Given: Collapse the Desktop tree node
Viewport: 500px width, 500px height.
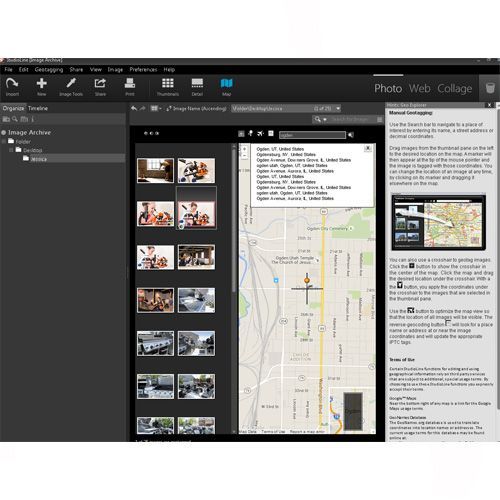Looking at the screenshot, I should pyautogui.click(x=11, y=150).
